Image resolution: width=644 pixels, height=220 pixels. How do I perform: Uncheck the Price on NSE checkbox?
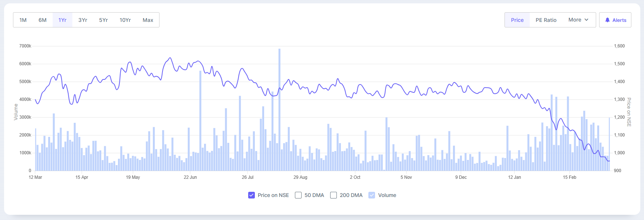coord(252,195)
